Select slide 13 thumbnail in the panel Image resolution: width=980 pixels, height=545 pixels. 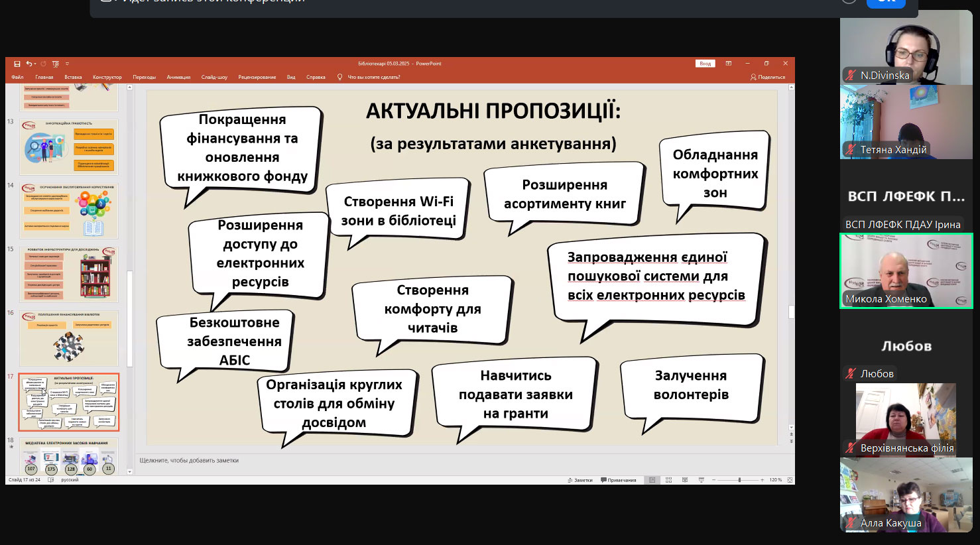[x=69, y=147]
